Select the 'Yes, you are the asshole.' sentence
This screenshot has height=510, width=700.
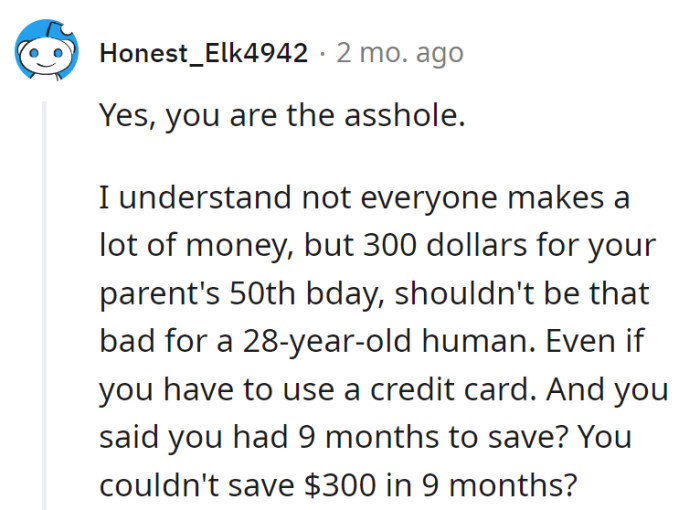coord(282,115)
